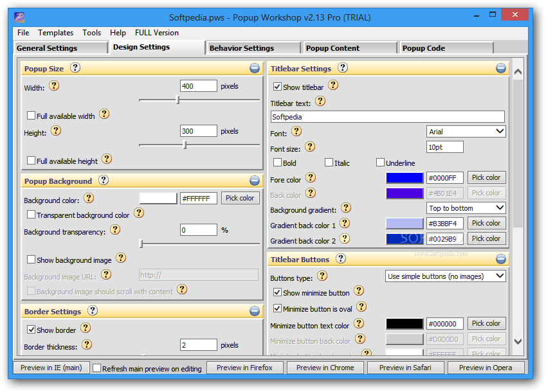Click the popup Width slider handle

178,100
